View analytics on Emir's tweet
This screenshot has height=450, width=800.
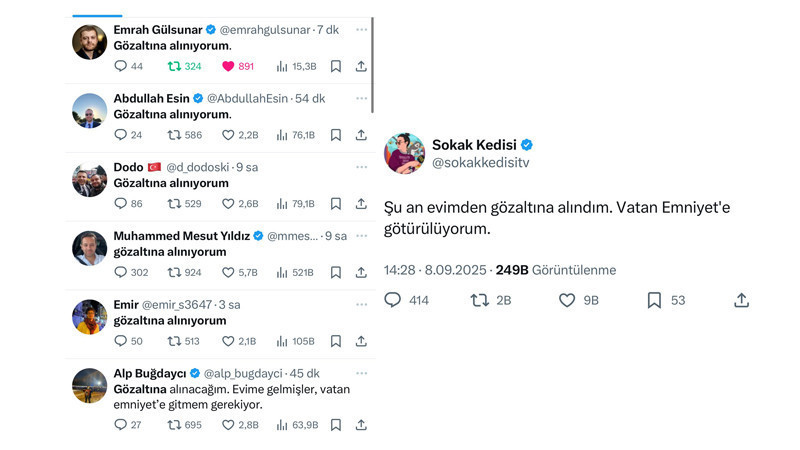[282, 341]
